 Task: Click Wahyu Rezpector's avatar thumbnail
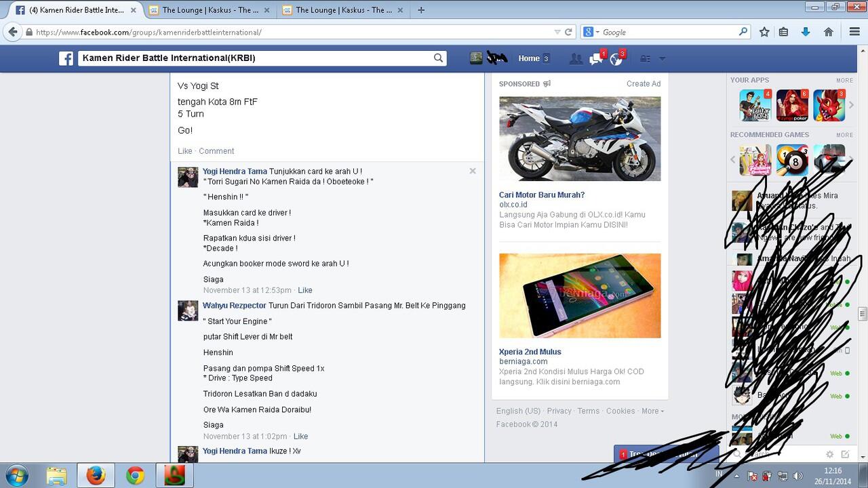point(188,311)
